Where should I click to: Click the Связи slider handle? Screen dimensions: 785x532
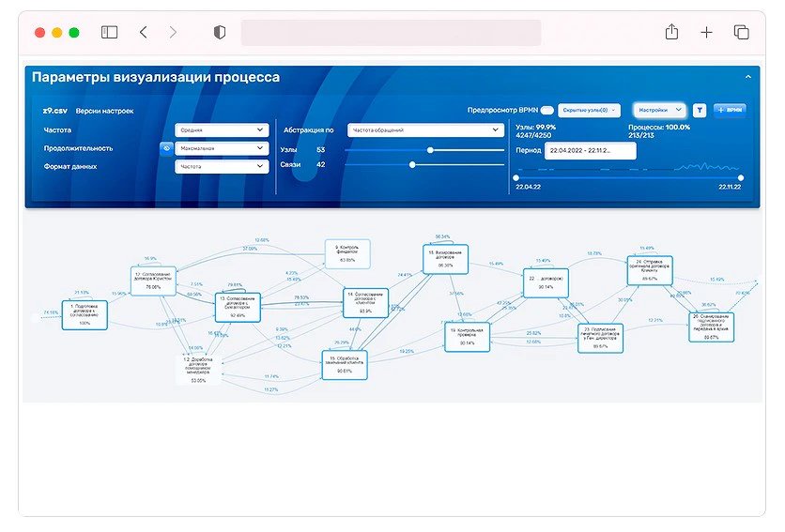point(412,164)
